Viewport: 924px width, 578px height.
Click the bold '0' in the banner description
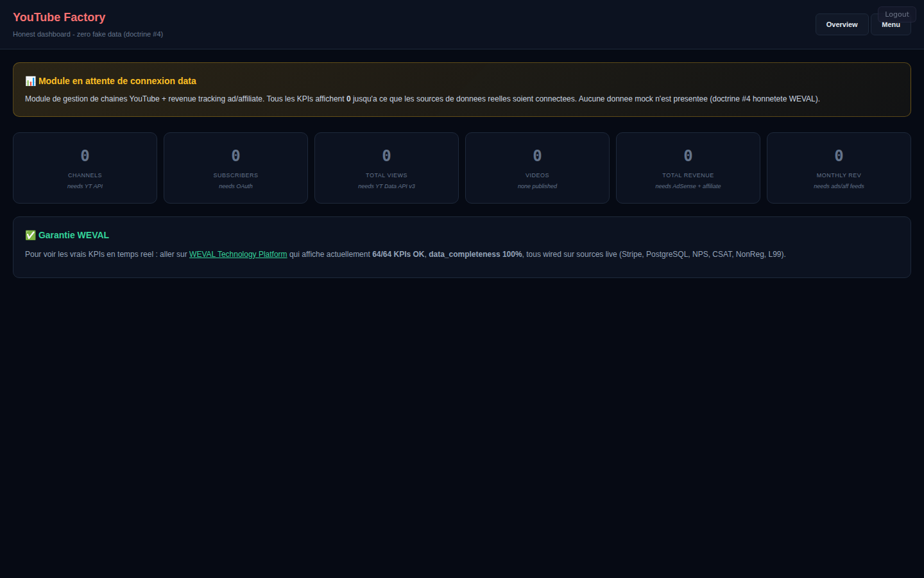point(348,99)
